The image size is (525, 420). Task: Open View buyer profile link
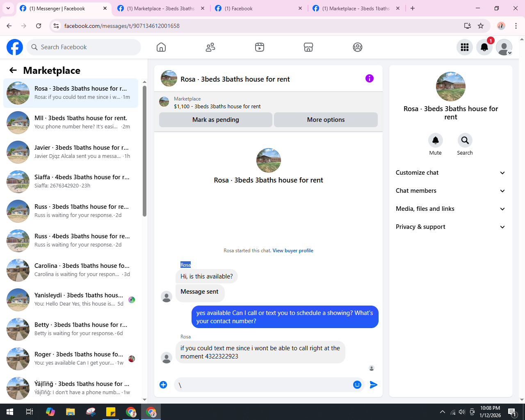(x=293, y=251)
